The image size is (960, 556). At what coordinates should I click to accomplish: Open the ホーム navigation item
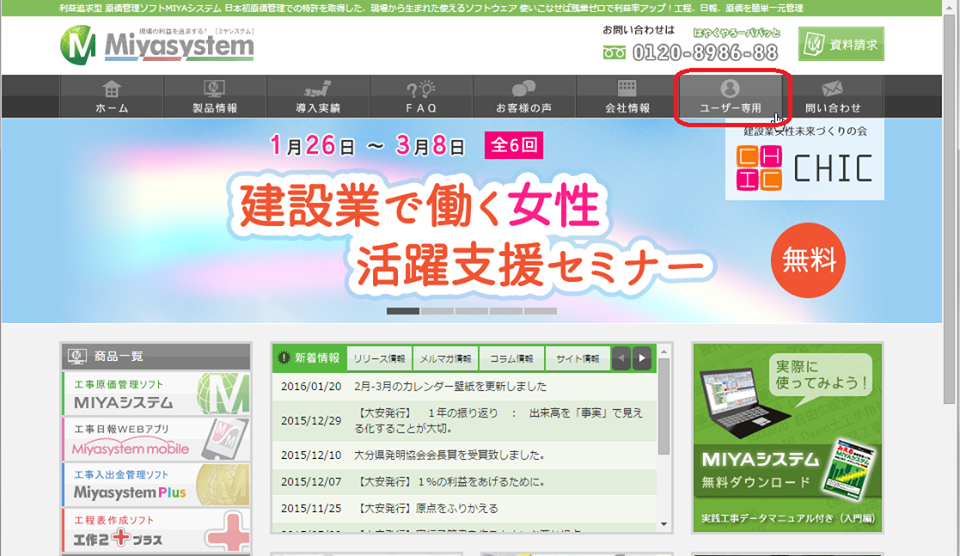(111, 96)
